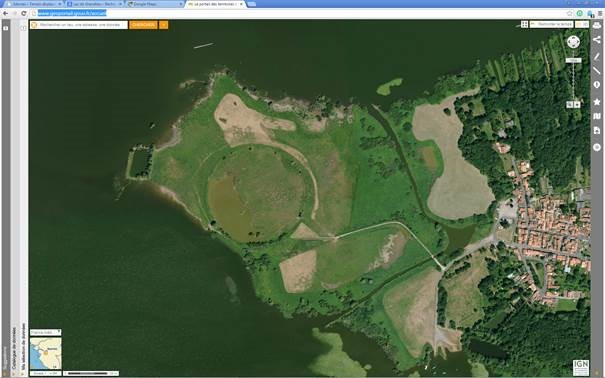Open the information icon in sidebar
Screen dimensions: 605x378
(597, 85)
